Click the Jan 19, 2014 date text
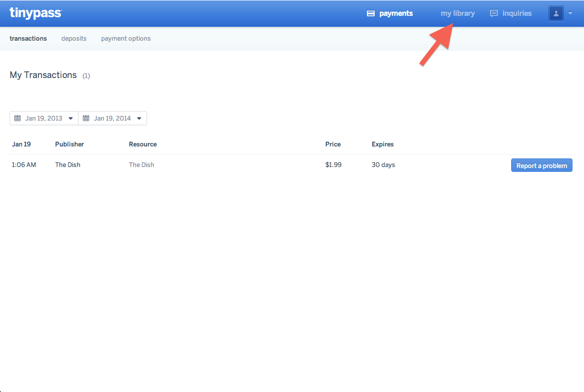584x392 pixels. (112, 118)
